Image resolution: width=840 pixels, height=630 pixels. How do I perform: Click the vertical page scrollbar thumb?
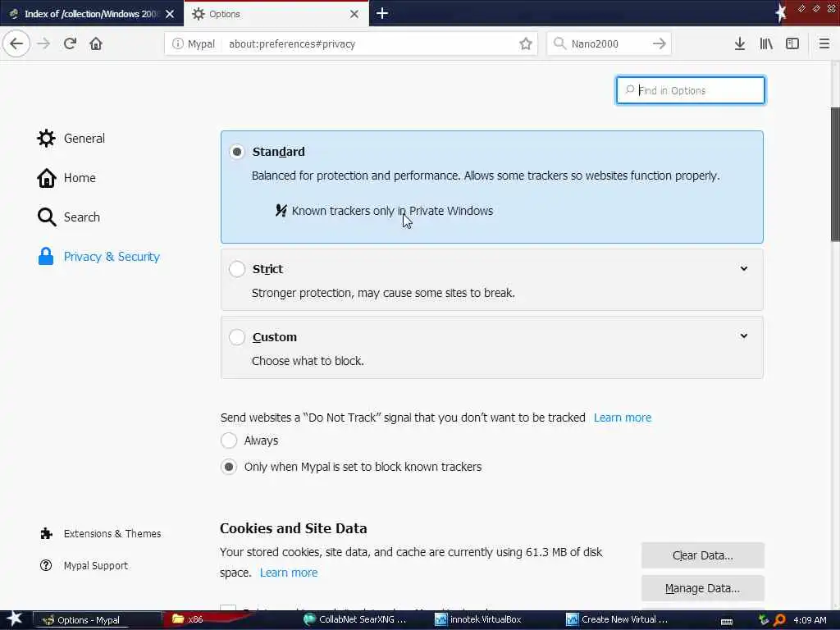835,174
